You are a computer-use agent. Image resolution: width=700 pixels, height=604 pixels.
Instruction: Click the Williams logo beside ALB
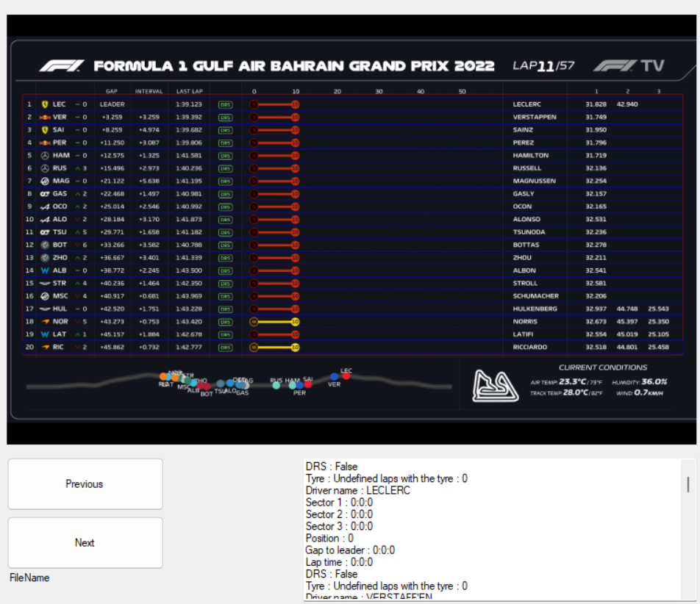point(45,270)
